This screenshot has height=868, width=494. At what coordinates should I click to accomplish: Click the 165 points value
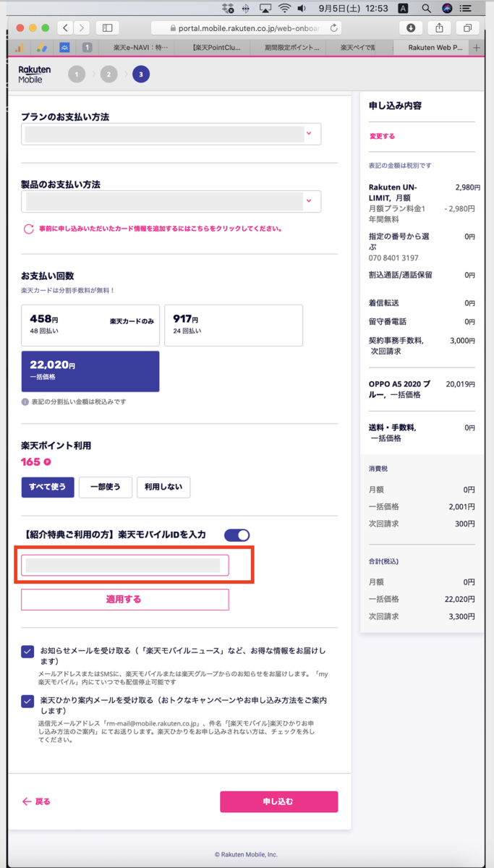[x=31, y=462]
